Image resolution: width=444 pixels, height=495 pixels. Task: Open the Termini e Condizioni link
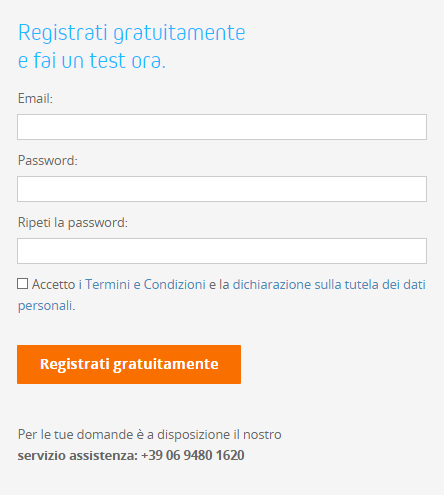coord(145,284)
